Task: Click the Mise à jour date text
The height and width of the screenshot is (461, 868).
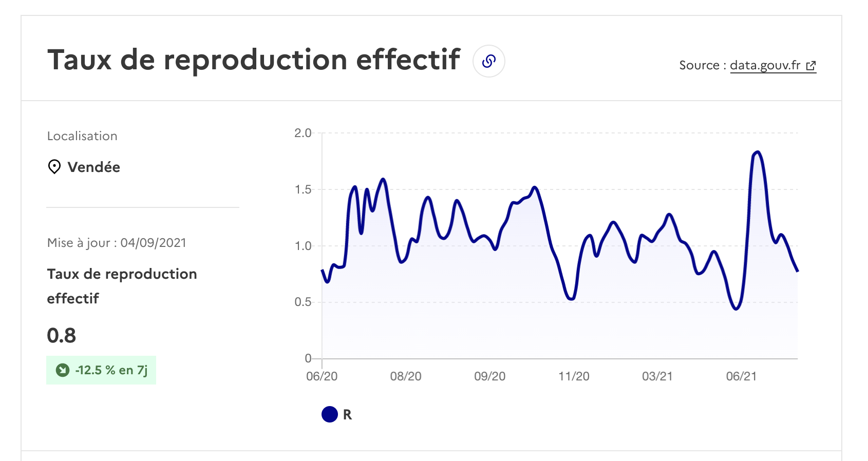Action: point(117,243)
